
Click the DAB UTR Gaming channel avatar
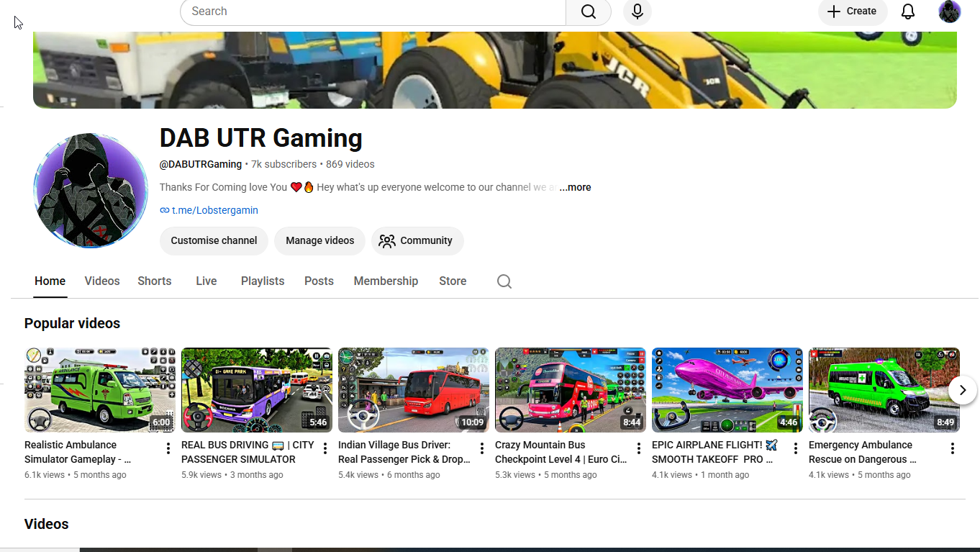[91, 191]
